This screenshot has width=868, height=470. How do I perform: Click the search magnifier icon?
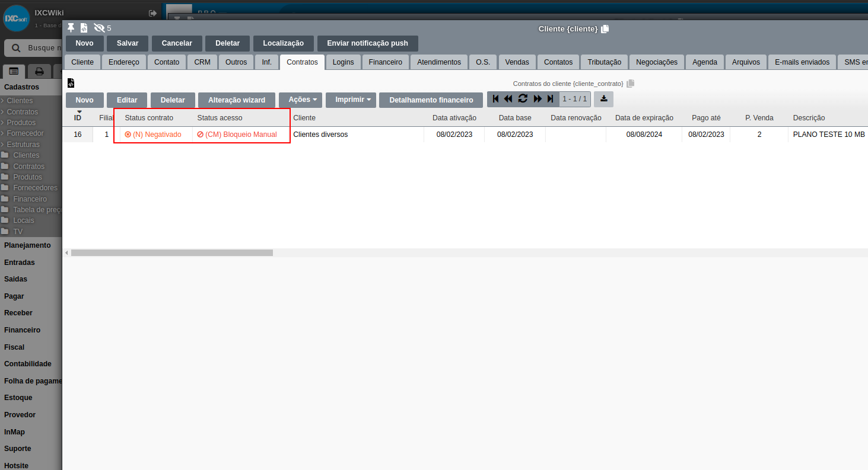click(17, 48)
